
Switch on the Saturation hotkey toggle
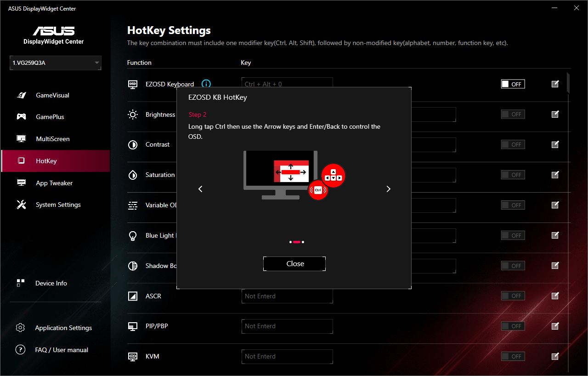[x=513, y=175]
